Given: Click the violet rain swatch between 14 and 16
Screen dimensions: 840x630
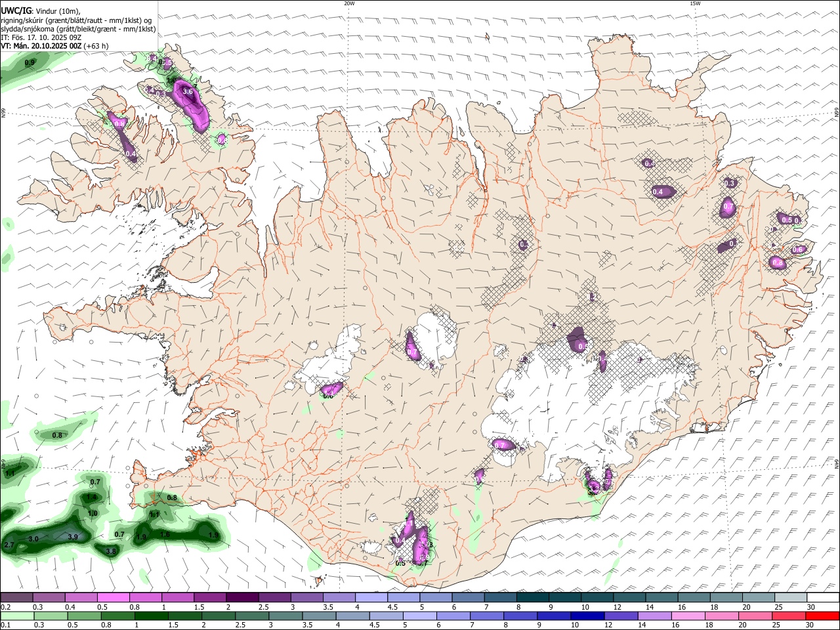Looking at the screenshot, I should (654, 616).
